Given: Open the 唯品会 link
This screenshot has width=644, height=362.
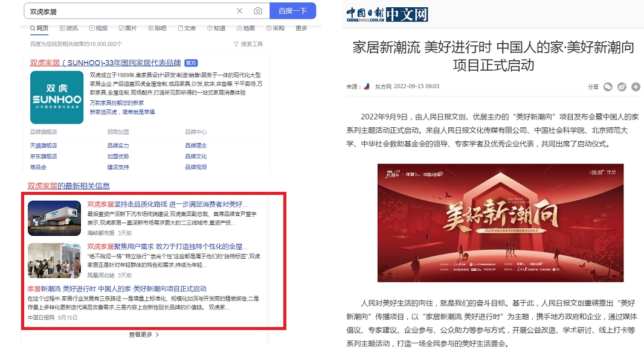Looking at the screenshot, I should point(38,167).
